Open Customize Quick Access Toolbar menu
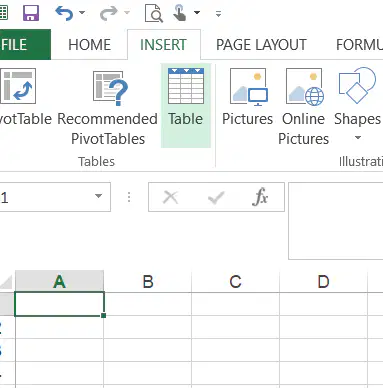 point(218,14)
